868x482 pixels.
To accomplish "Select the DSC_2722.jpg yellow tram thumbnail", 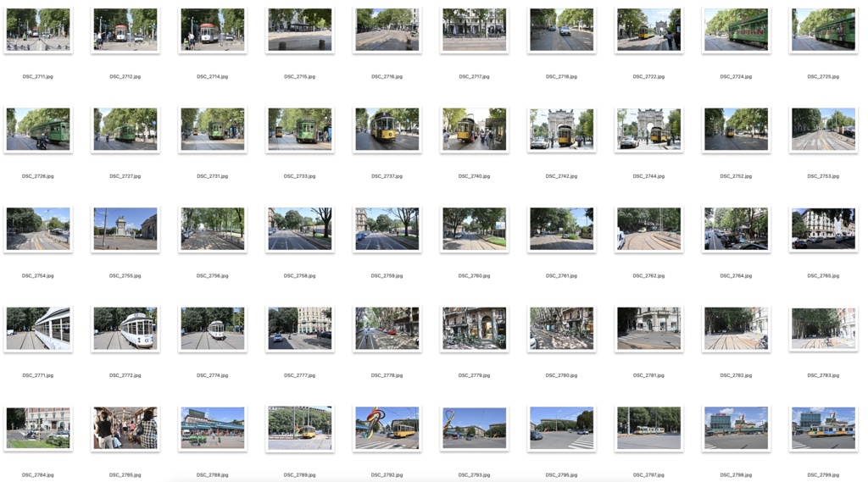I will tap(648, 30).
